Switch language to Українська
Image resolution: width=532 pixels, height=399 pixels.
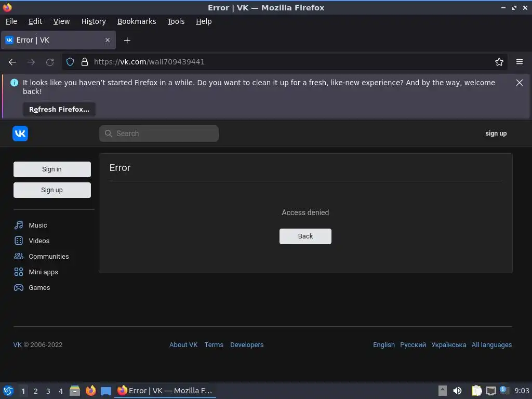click(x=448, y=345)
